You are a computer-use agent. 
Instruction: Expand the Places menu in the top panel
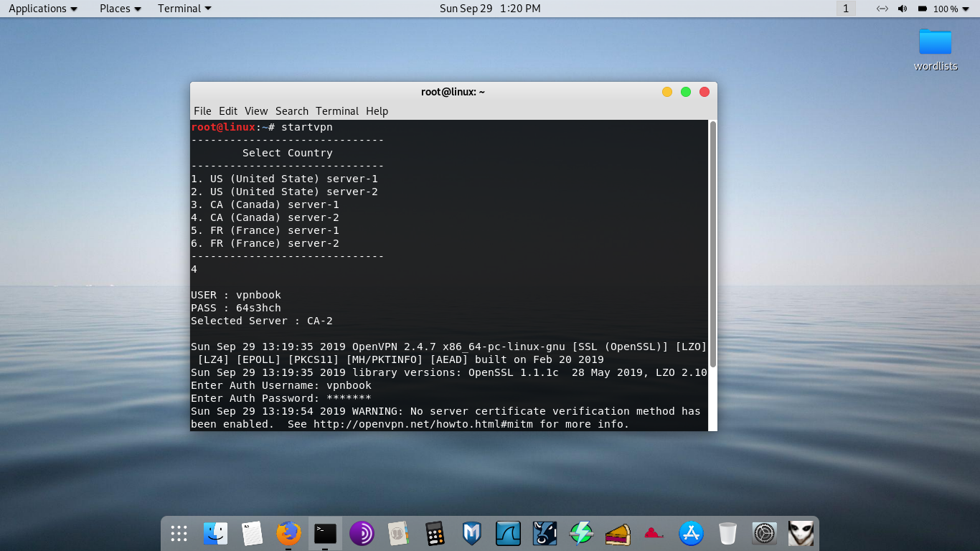coord(121,9)
